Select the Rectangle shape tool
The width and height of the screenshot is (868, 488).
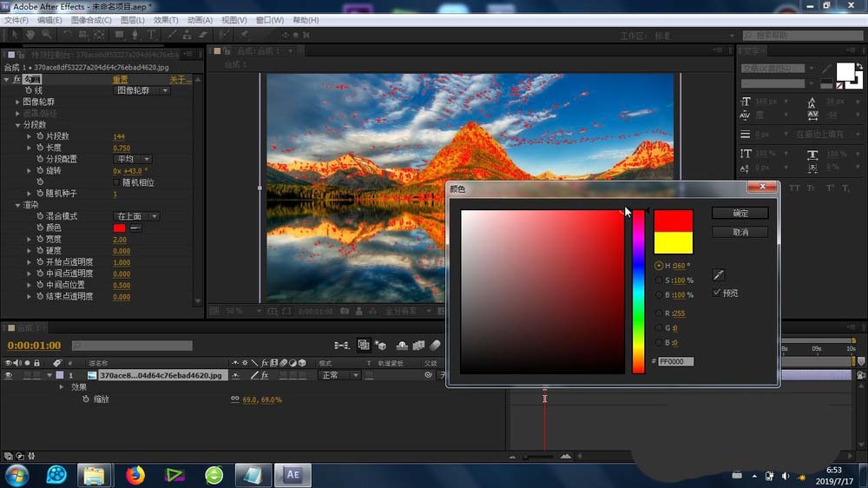click(119, 35)
